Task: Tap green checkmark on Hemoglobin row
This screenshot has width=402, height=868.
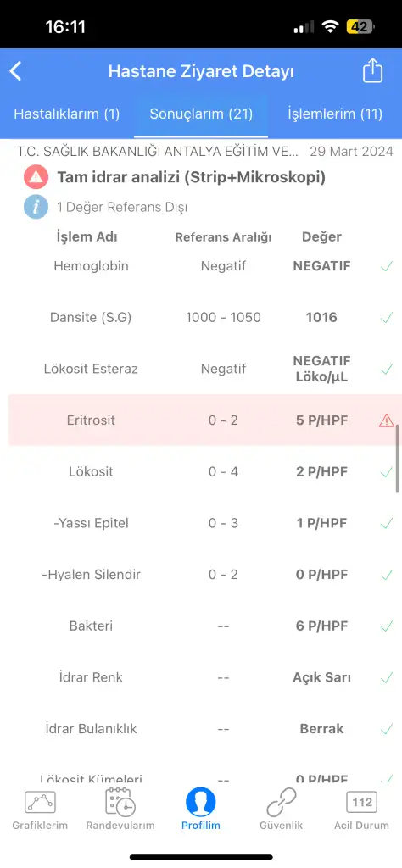Action: point(387,267)
